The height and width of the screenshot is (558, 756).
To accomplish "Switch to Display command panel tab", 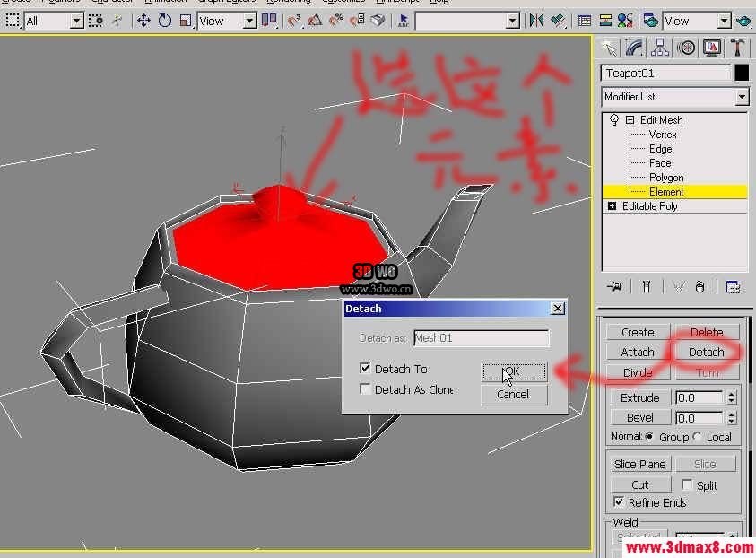I will [x=712, y=48].
